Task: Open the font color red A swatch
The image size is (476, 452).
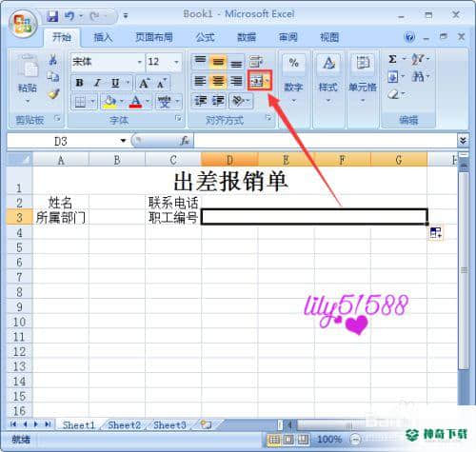Action: [x=135, y=102]
